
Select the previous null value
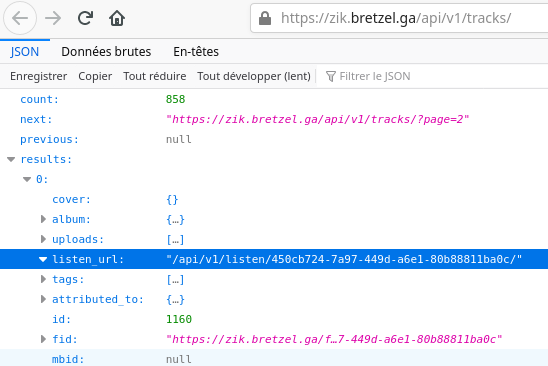[179, 139]
